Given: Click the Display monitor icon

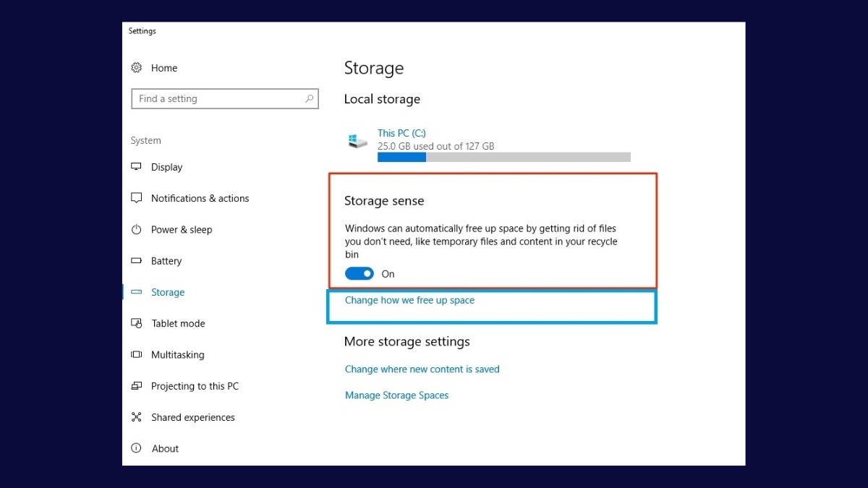Looking at the screenshot, I should click(136, 166).
